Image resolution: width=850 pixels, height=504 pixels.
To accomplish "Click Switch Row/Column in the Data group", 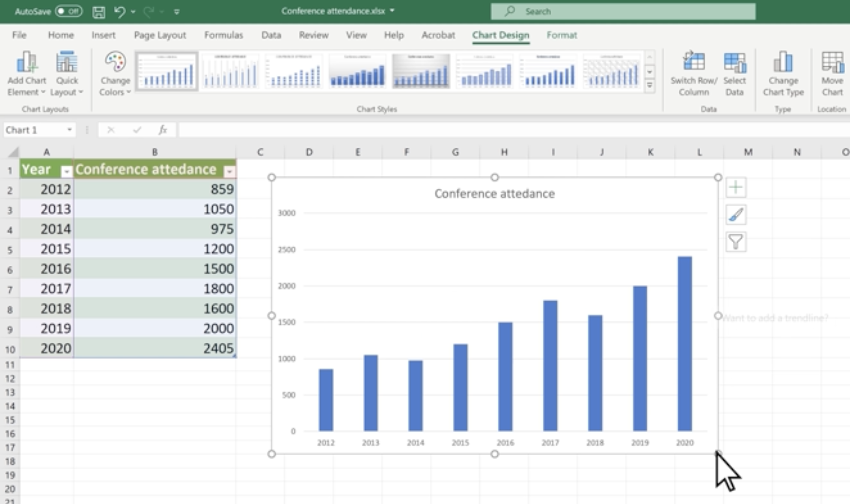I will (693, 73).
